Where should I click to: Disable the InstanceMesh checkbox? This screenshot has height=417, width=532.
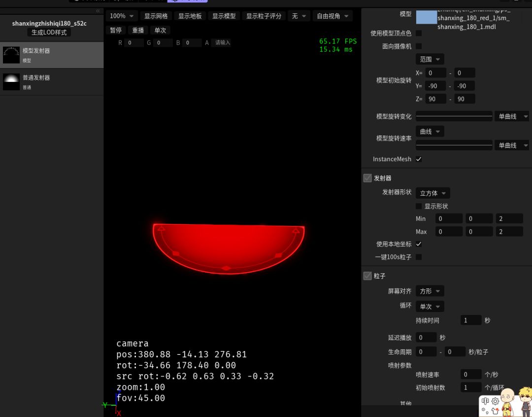pyautogui.click(x=419, y=159)
